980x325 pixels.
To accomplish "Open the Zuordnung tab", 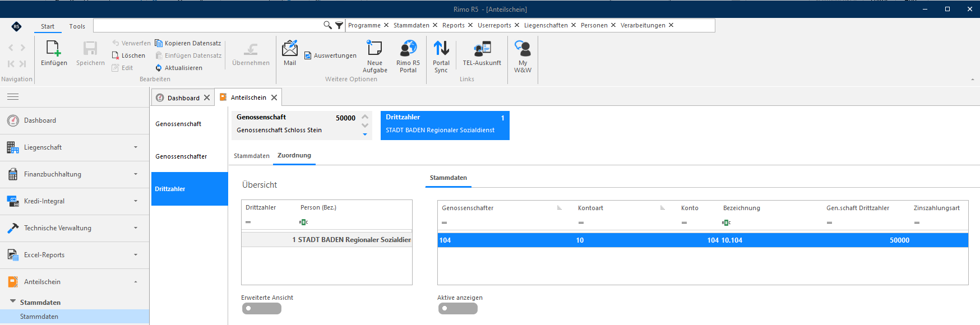I will [294, 155].
